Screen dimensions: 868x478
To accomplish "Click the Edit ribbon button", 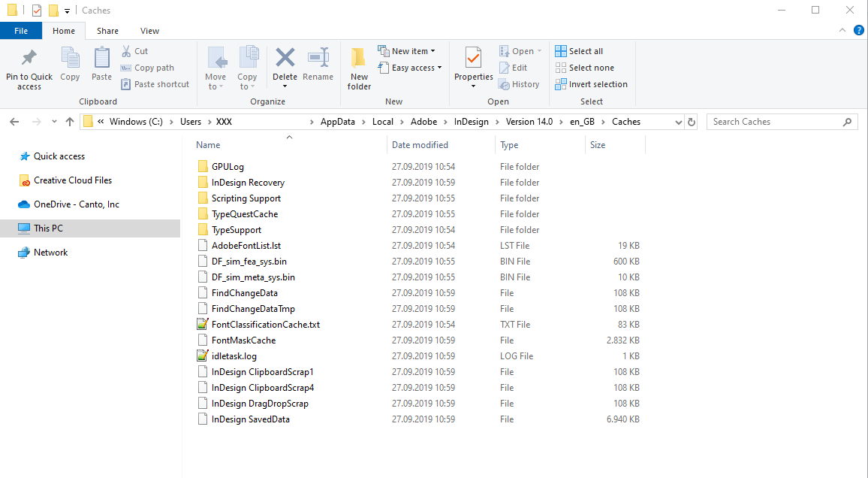I will (x=513, y=68).
